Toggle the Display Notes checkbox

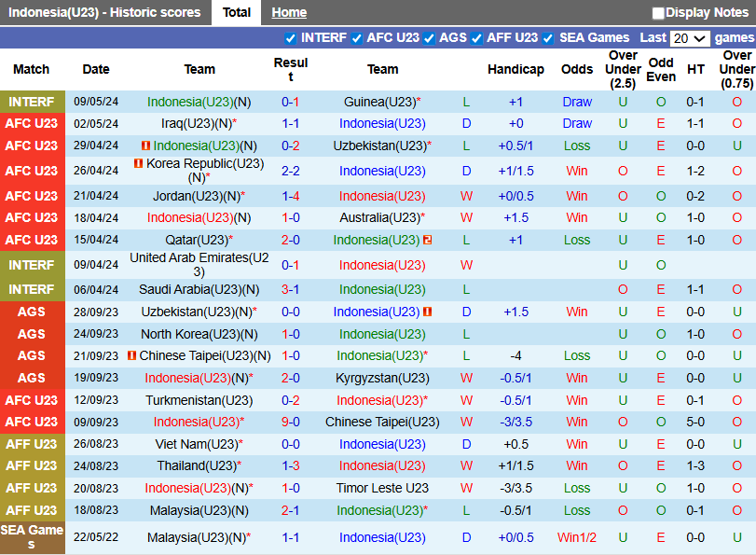click(x=657, y=13)
